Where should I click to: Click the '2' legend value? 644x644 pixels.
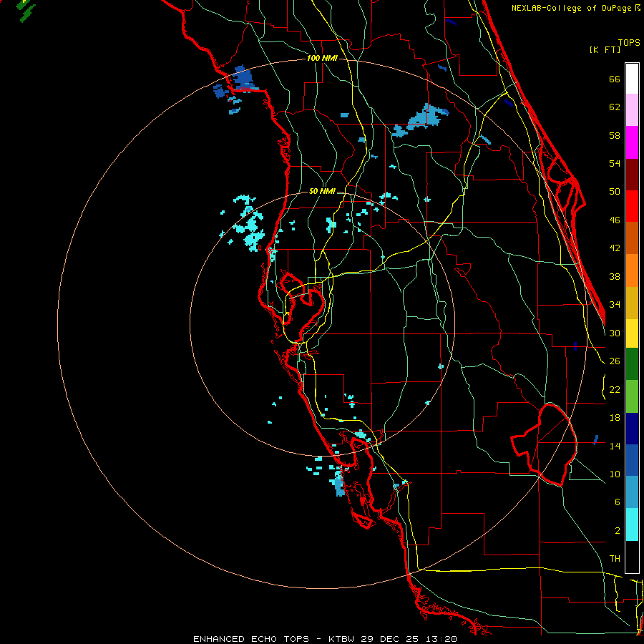pyautogui.click(x=617, y=531)
